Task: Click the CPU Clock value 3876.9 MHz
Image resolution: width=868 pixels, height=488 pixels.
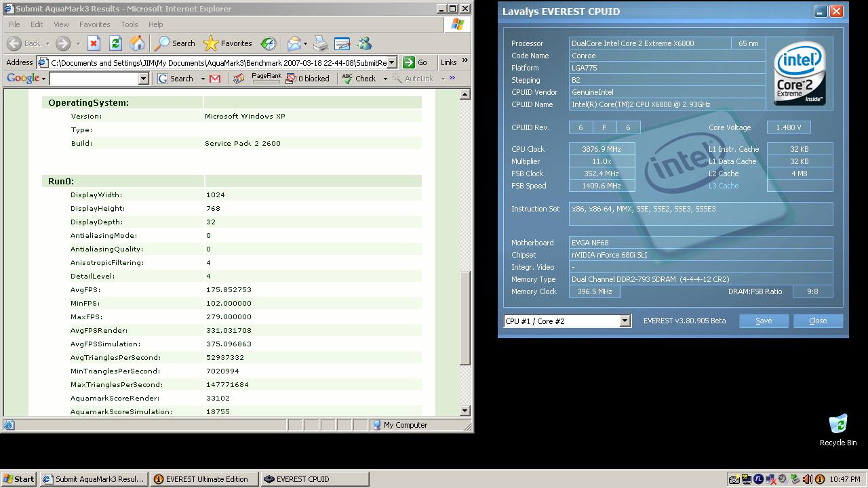Action: point(601,149)
